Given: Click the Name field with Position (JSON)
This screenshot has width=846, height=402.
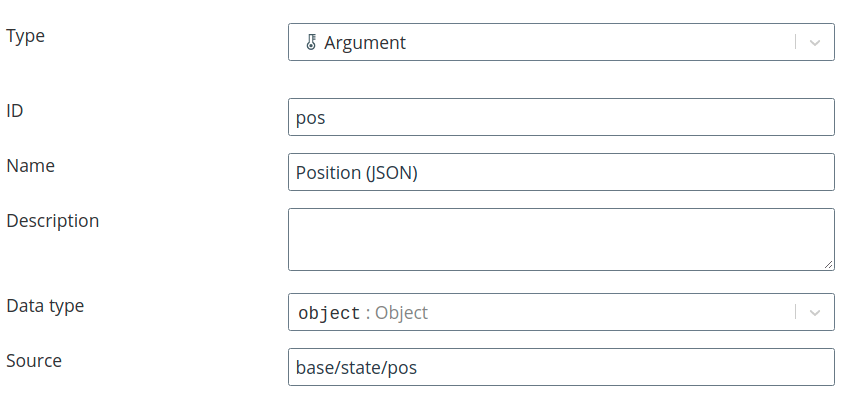Looking at the screenshot, I should click(561, 172).
